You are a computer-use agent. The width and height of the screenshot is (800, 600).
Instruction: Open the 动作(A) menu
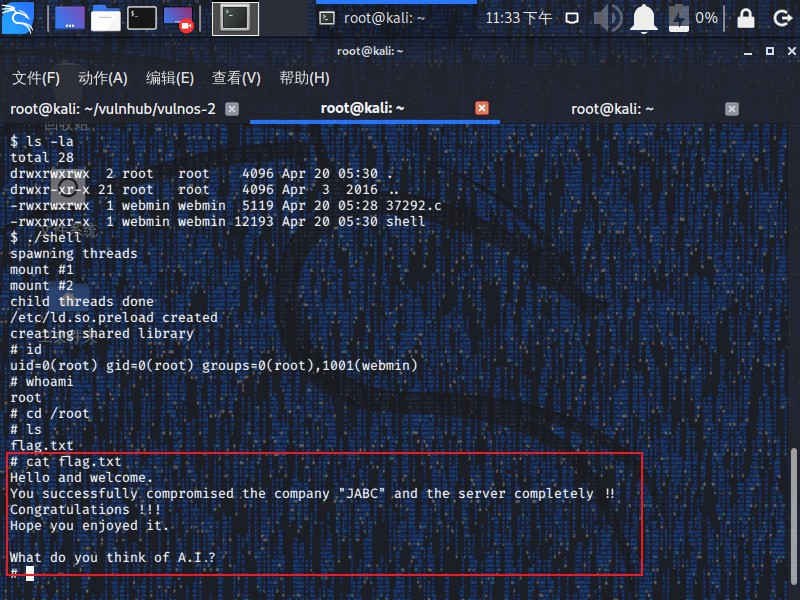103,78
